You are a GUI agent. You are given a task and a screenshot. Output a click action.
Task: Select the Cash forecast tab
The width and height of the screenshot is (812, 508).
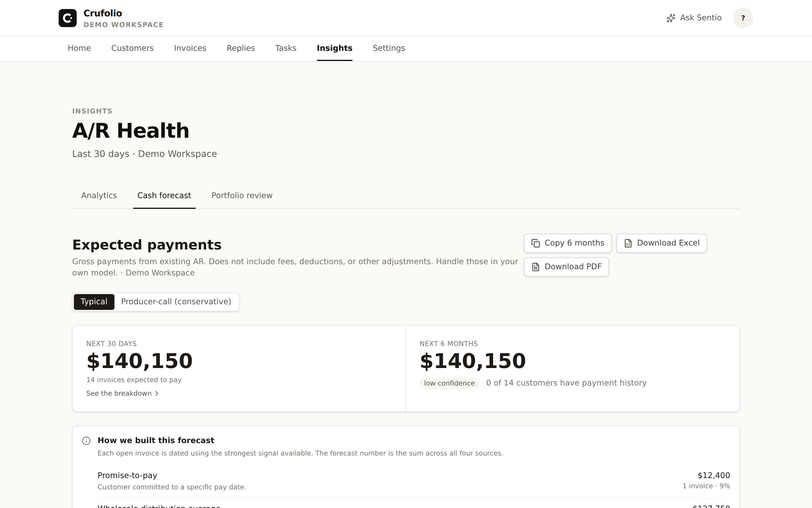click(164, 196)
